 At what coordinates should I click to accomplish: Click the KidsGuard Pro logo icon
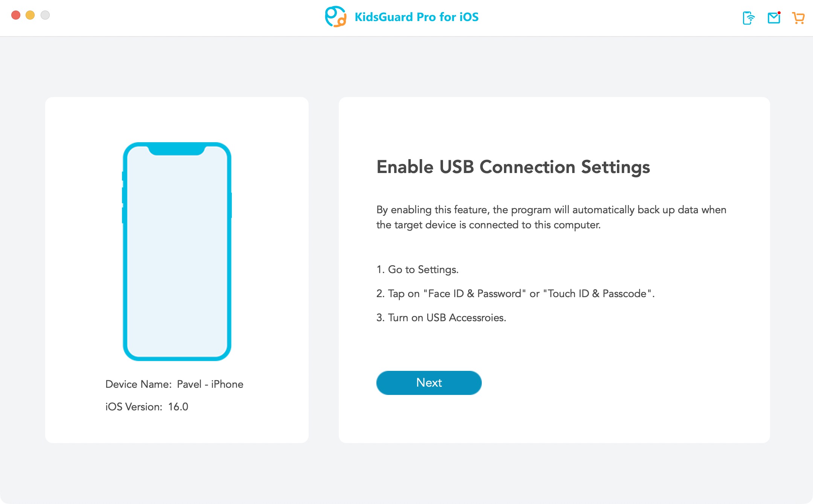(335, 17)
